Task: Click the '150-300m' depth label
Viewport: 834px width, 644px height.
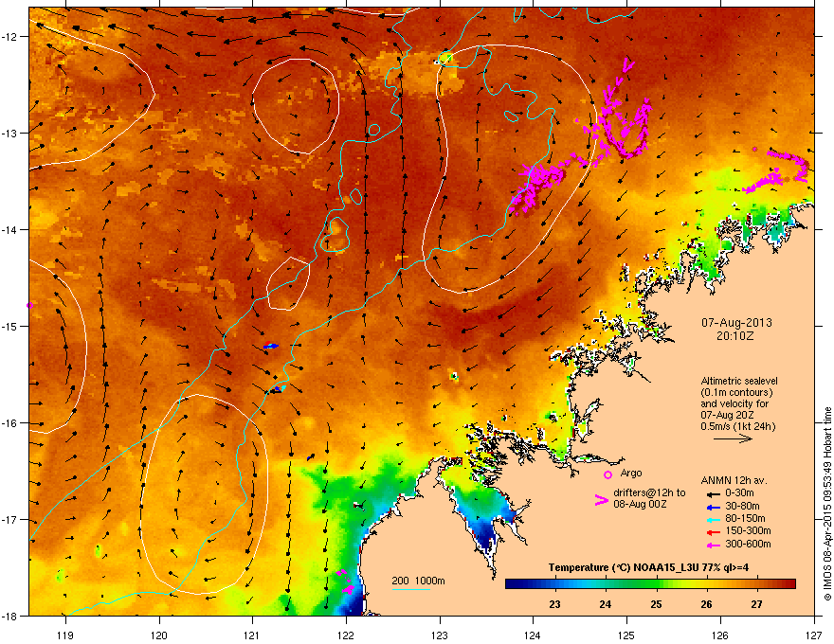Action: 748,530
